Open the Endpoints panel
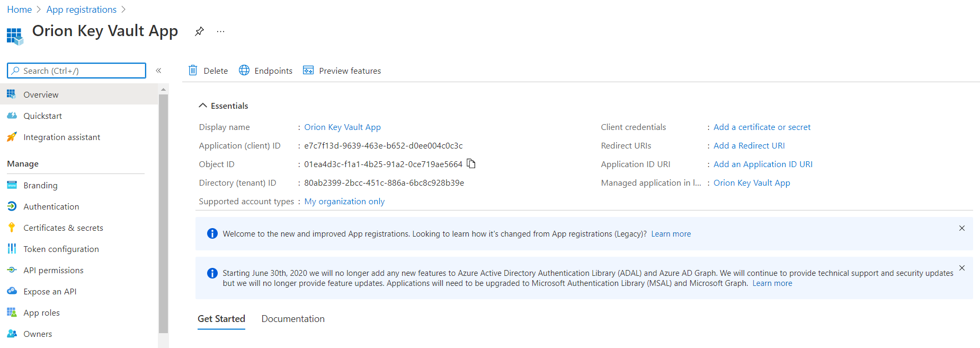Image resolution: width=980 pixels, height=348 pixels. [x=273, y=71]
